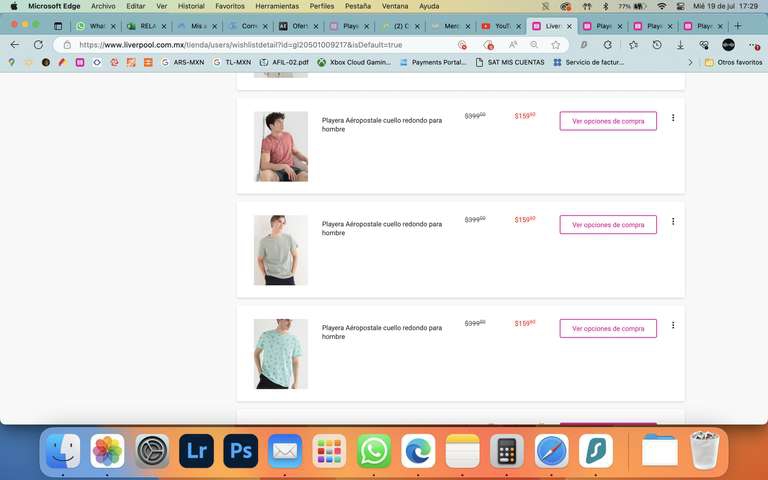Open browser History clock icon
Viewport: 768px width, 480px height.
click(x=657, y=45)
